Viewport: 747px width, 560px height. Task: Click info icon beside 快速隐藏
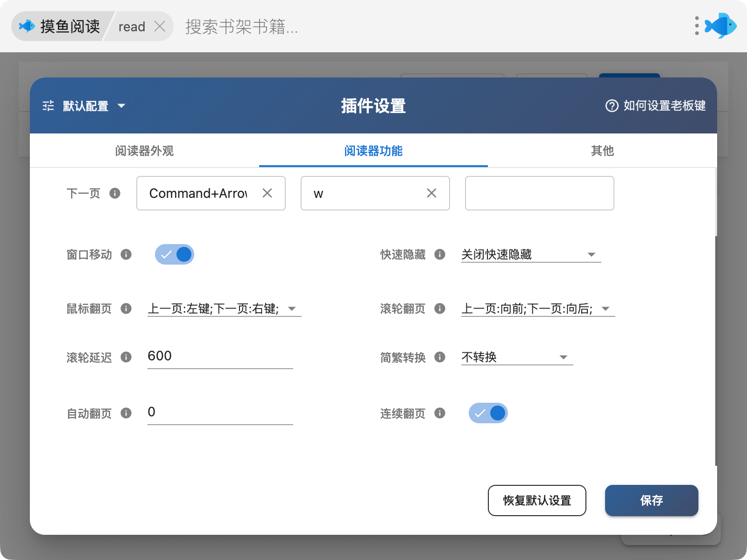440,254
